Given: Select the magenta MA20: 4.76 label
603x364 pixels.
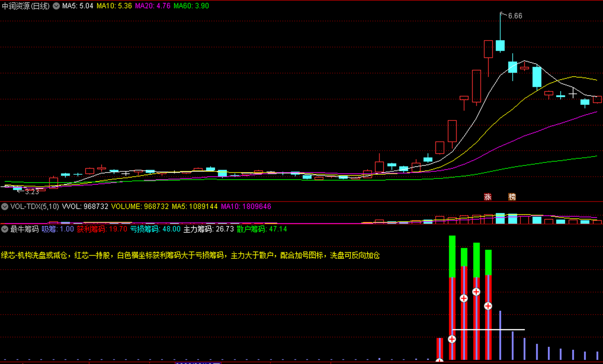Looking at the screenshot, I should [153, 6].
